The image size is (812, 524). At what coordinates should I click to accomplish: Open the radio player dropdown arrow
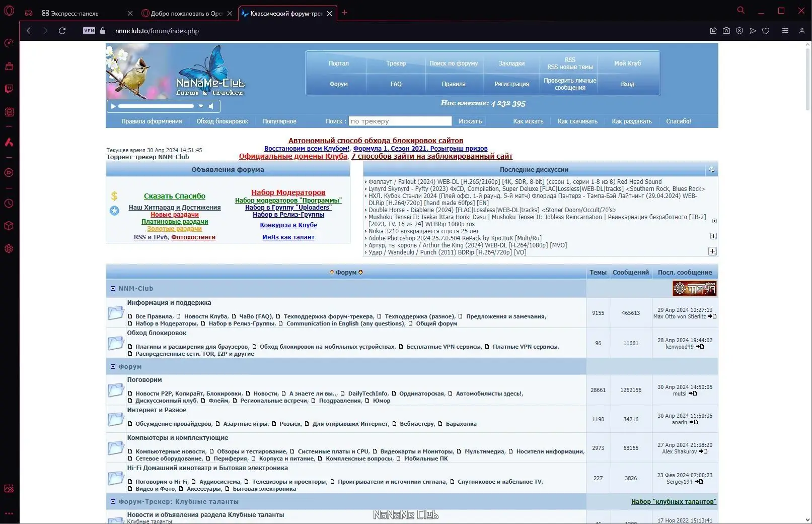tap(201, 106)
